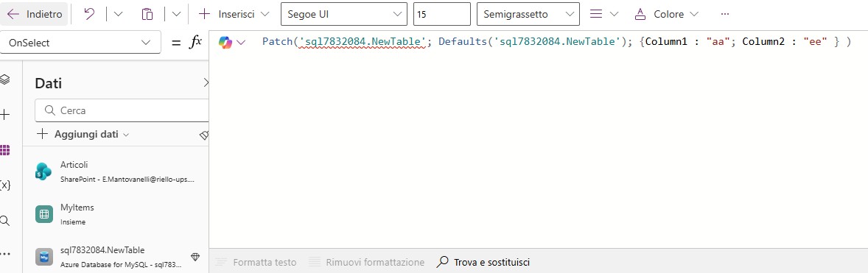Click the Defaults function in formula
The image size is (868, 273).
(462, 41)
